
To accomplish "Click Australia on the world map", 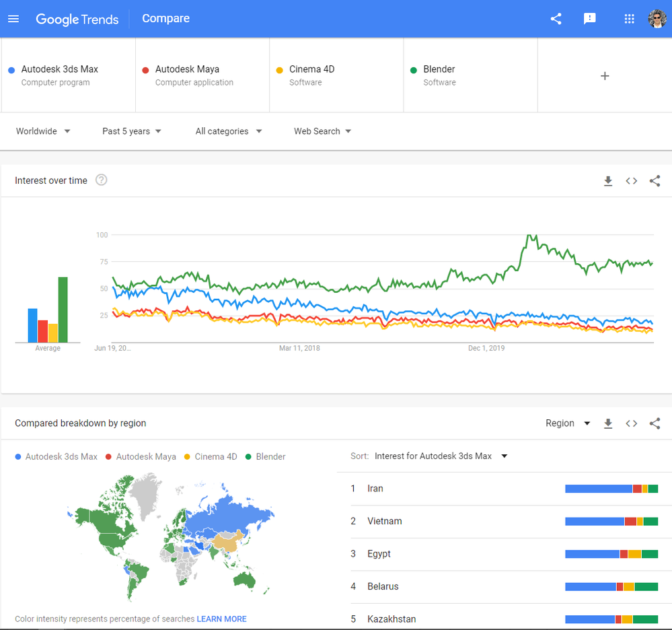I will pyautogui.click(x=244, y=580).
